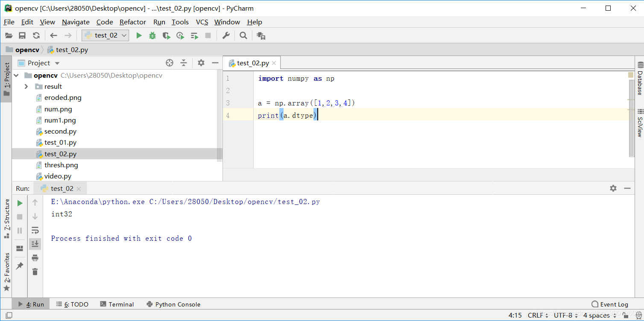Close the test_02.py editor tab
The width and height of the screenshot is (644, 321).
pyautogui.click(x=274, y=63)
